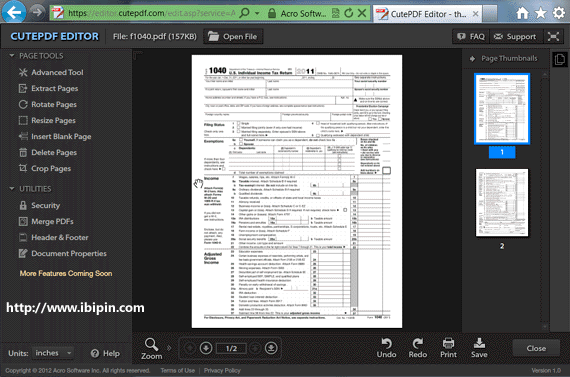Open the Privacy Policy link
This screenshot has width=570, height=377.
(x=222, y=370)
